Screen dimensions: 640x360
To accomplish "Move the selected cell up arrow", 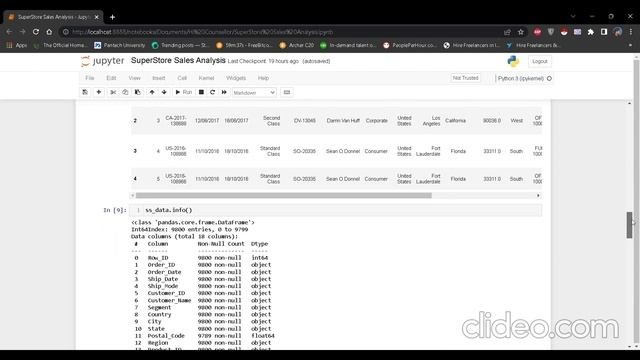I will [x=152, y=92].
